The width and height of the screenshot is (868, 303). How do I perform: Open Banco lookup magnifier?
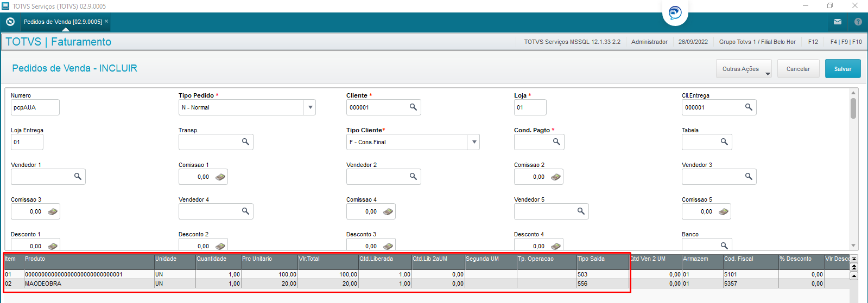pos(724,246)
